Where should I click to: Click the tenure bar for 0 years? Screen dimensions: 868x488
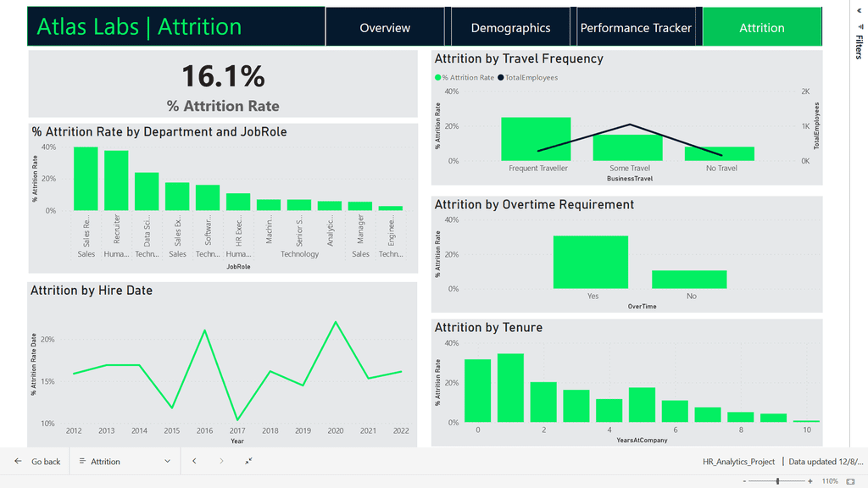(x=478, y=391)
